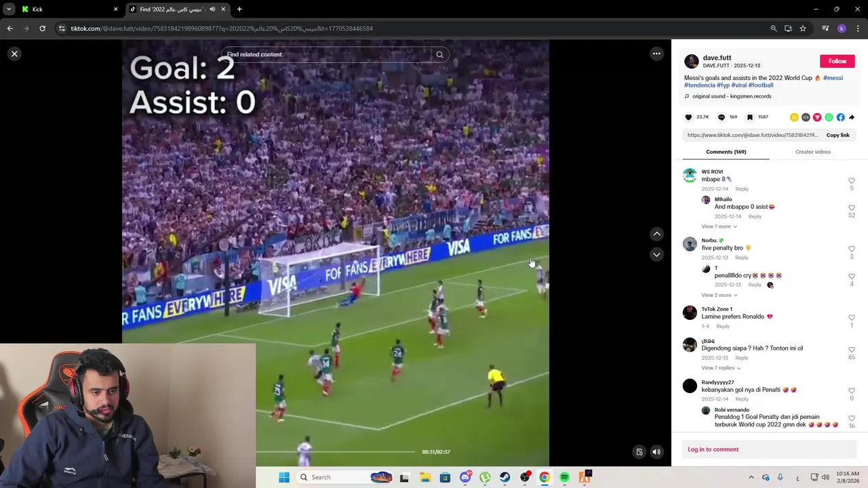Open the tab search dropdown in Chrome
This screenshot has height=488, width=868.
pos(9,9)
